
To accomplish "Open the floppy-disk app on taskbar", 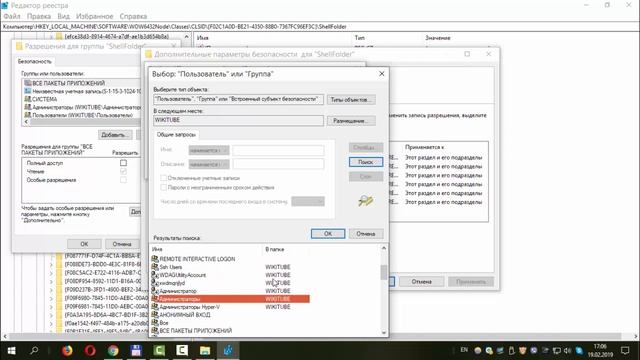I will pyautogui.click(x=136, y=350).
